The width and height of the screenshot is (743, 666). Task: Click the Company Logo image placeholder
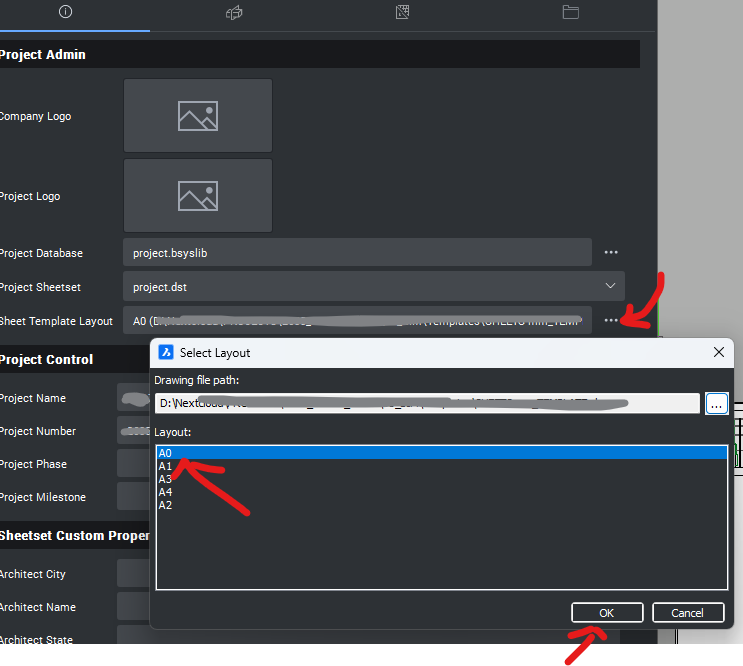[198, 116]
